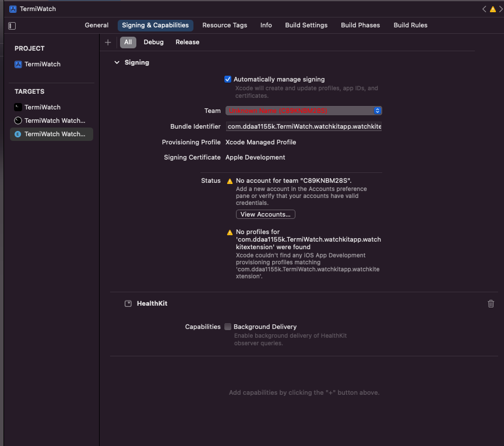
Task: Click the Xcode Managed Profile text
Action: [x=260, y=142]
